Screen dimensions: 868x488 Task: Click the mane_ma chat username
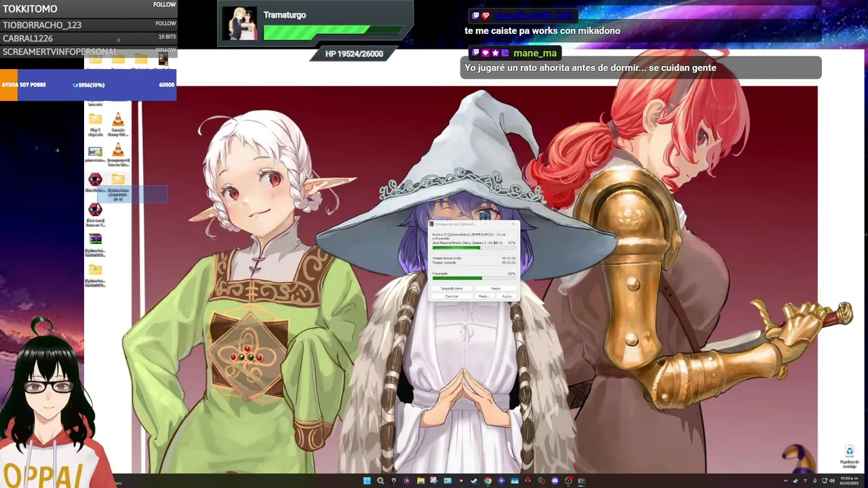[535, 53]
